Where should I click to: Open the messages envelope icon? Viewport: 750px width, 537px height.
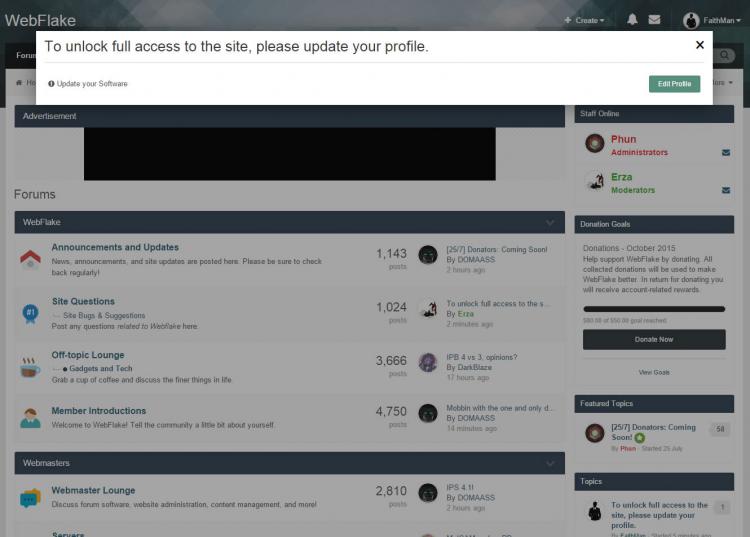click(x=654, y=19)
